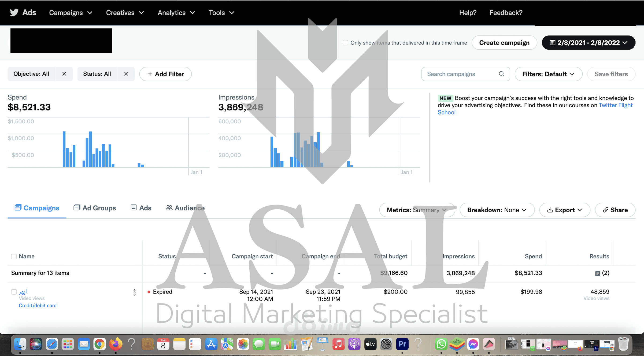
Task: Open the date range dropdown
Action: click(589, 43)
